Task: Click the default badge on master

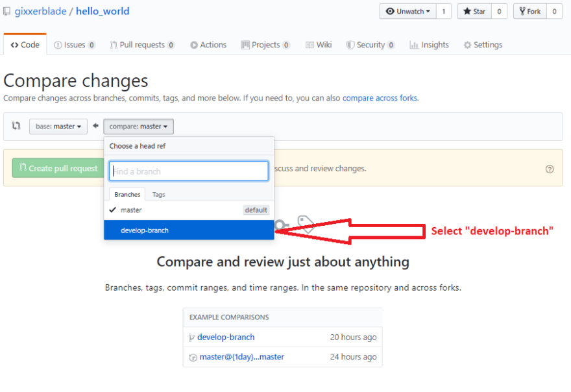Action: [x=256, y=210]
